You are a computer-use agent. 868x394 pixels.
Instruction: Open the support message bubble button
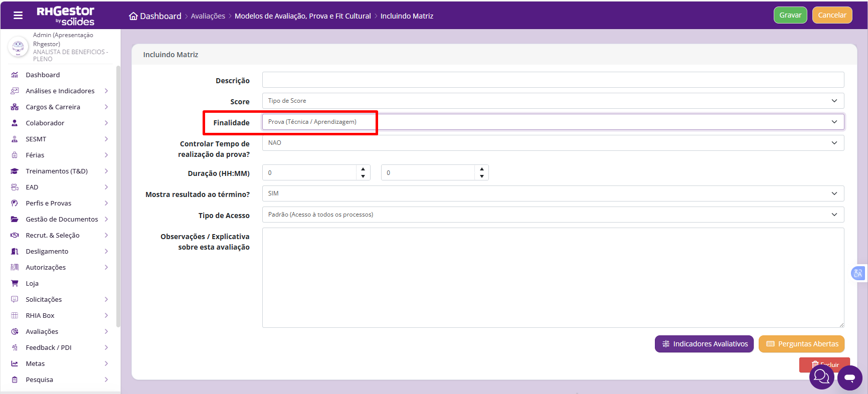(x=850, y=378)
